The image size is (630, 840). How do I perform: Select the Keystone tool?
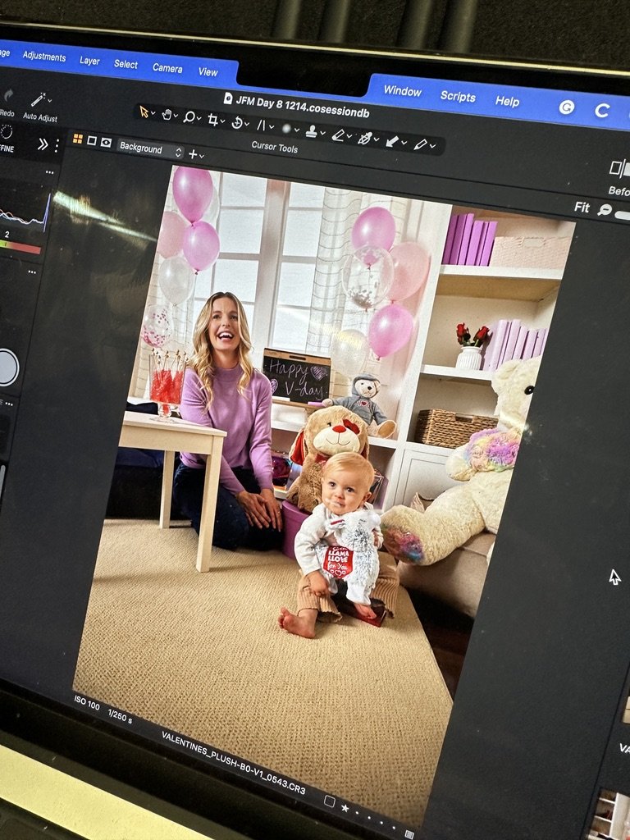point(262,126)
